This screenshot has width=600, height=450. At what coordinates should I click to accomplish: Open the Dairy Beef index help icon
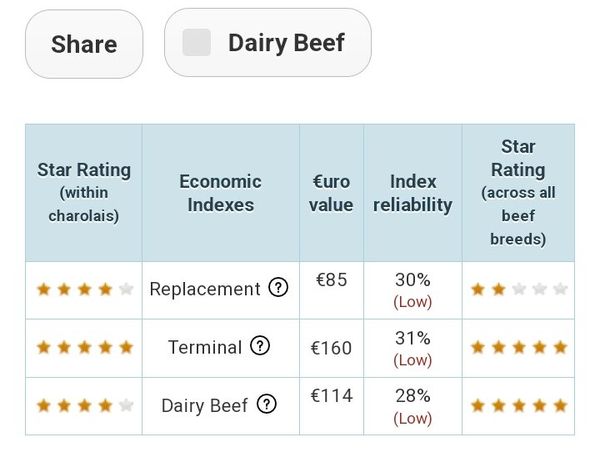(266, 404)
